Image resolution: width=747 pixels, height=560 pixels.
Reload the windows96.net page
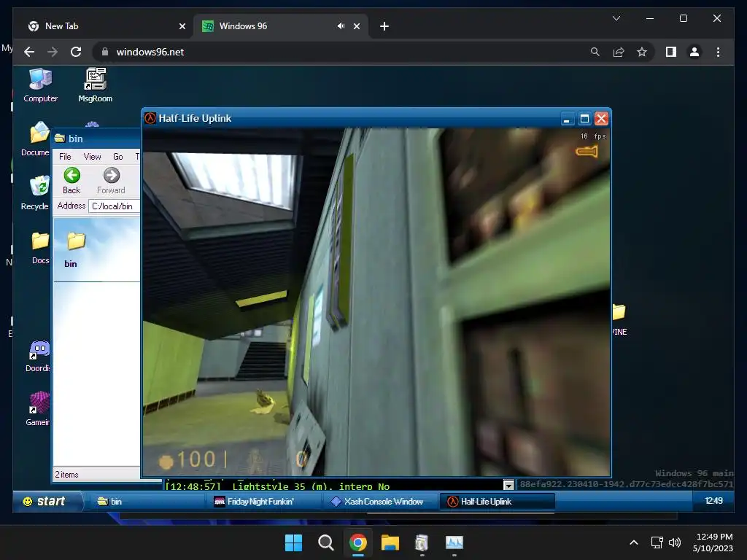pos(76,52)
